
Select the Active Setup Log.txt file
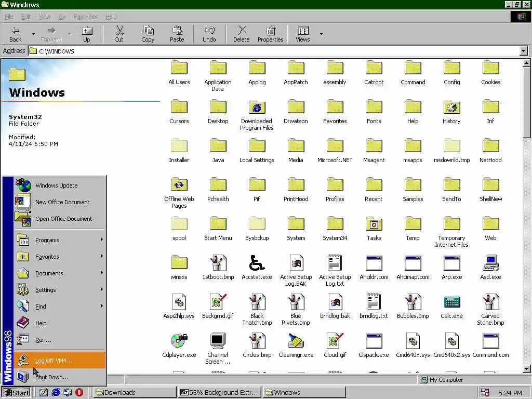click(x=335, y=271)
